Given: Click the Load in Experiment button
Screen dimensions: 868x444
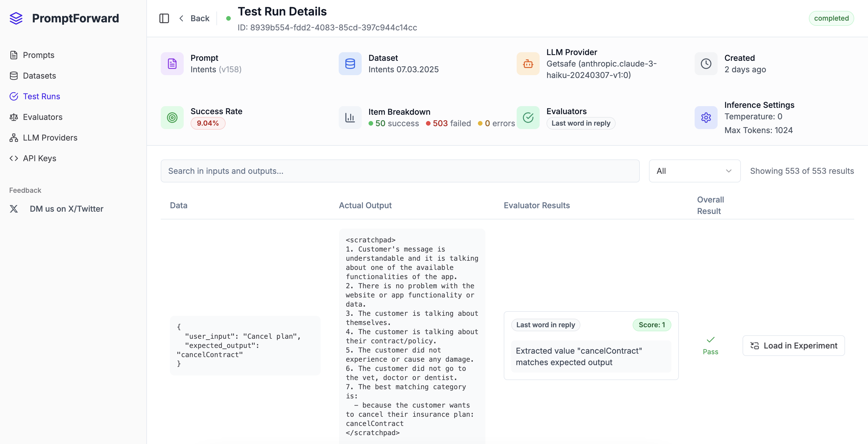Looking at the screenshot, I should [794, 346].
